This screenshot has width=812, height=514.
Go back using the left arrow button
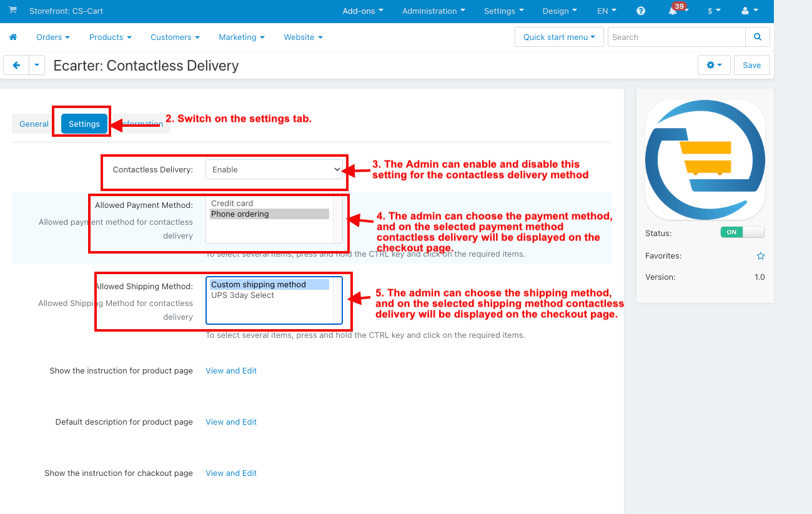(16, 65)
